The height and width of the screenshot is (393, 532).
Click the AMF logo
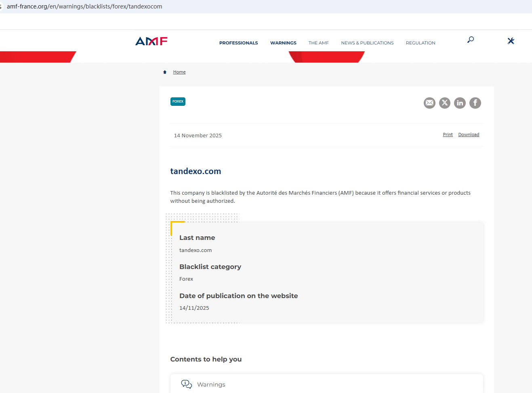click(151, 41)
